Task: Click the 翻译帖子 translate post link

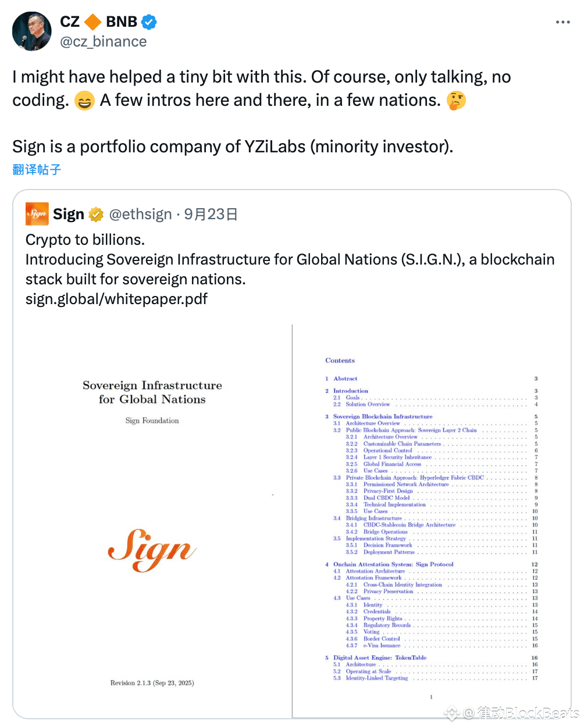Action: [37, 170]
